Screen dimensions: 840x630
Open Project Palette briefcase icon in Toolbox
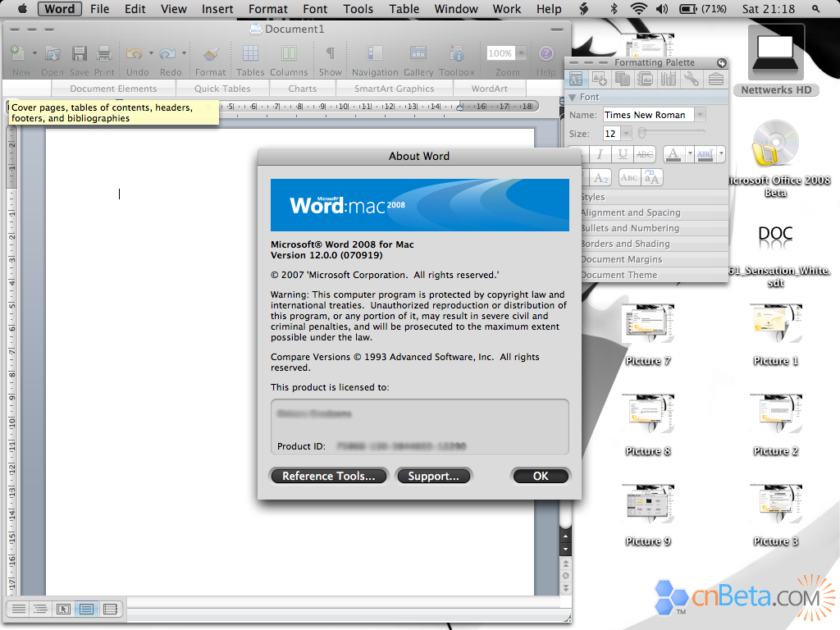[715, 80]
